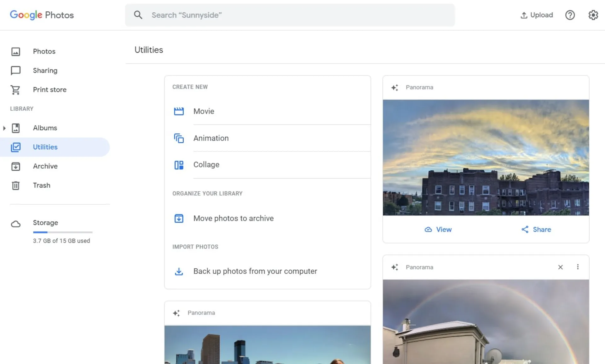Click inside the Search Sunnyside field
The height and width of the screenshot is (364, 605).
[x=252, y=15]
